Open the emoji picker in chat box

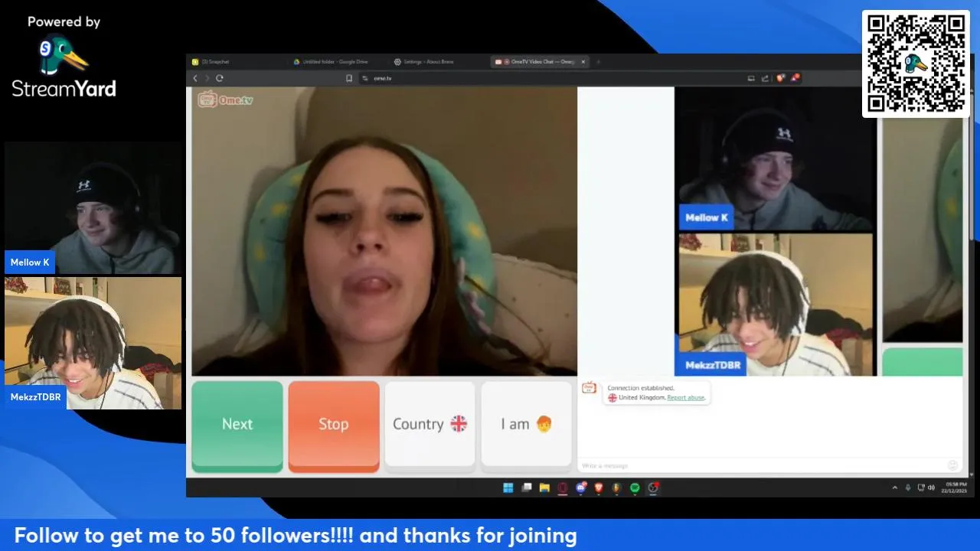click(953, 465)
